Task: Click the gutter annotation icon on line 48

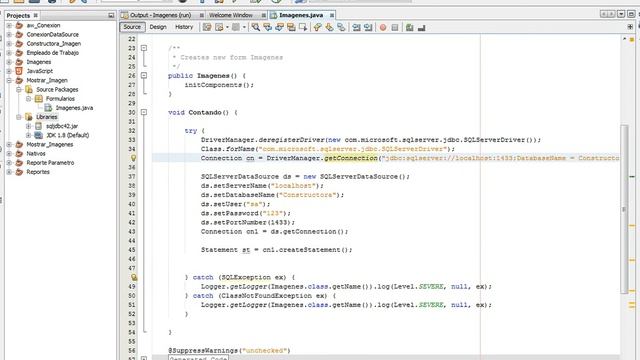Action: tap(133, 277)
